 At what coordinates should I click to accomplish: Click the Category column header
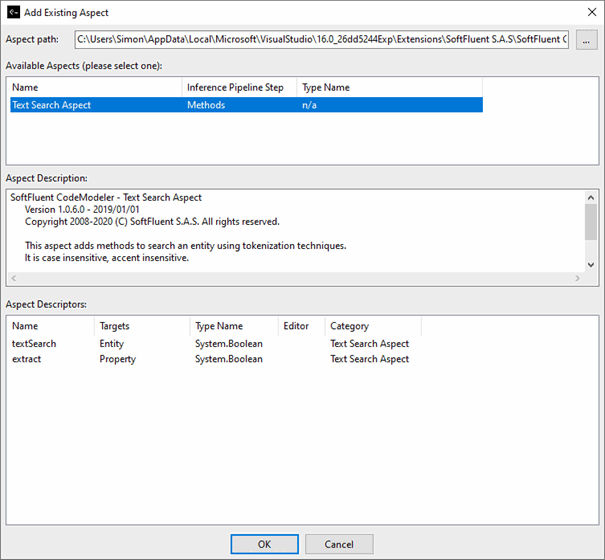click(x=373, y=326)
